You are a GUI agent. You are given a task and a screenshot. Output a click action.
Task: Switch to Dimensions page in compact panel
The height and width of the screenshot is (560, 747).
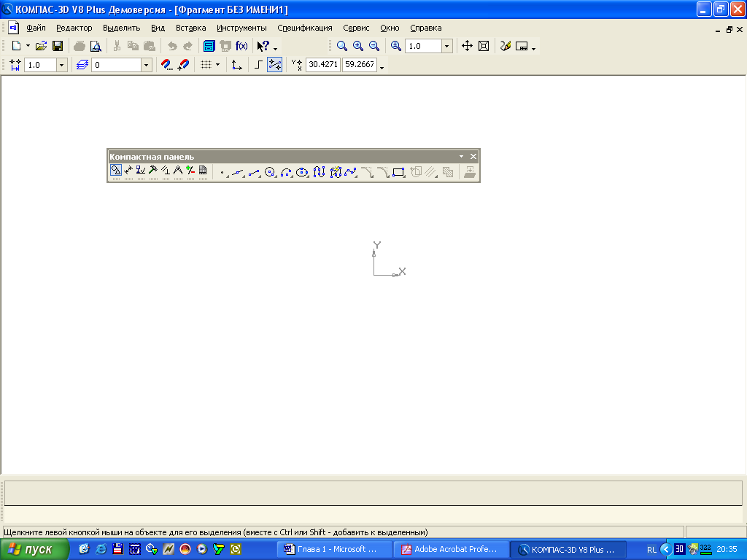[128, 171]
